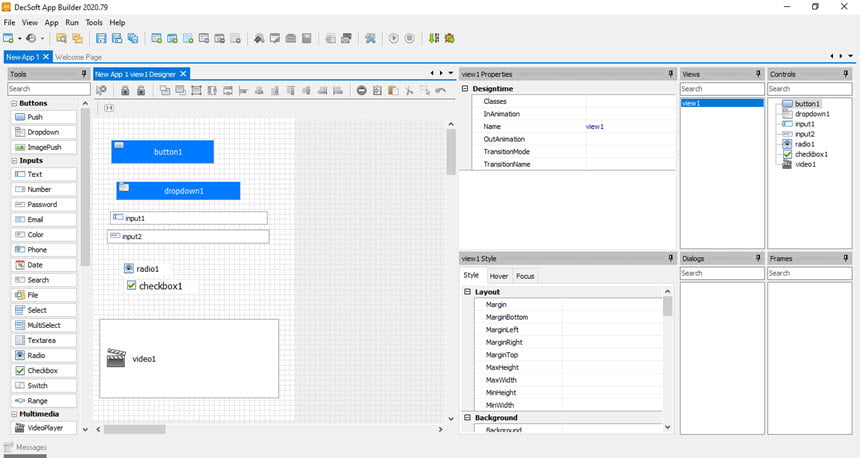Select dropdown1 in the Controls tree
The image size is (860, 458).
tap(812, 114)
